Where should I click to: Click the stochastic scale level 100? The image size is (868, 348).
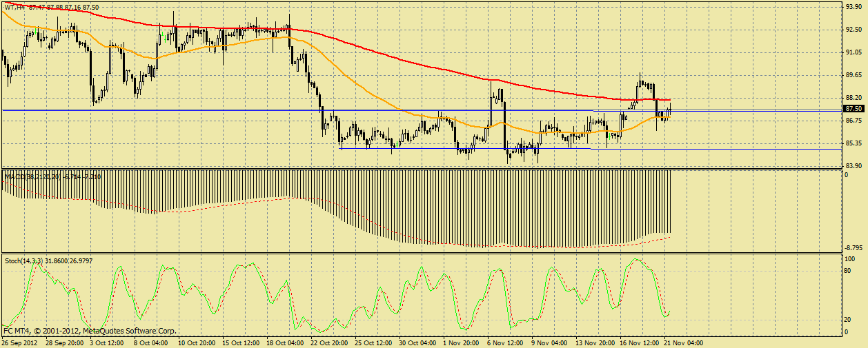(x=851, y=258)
